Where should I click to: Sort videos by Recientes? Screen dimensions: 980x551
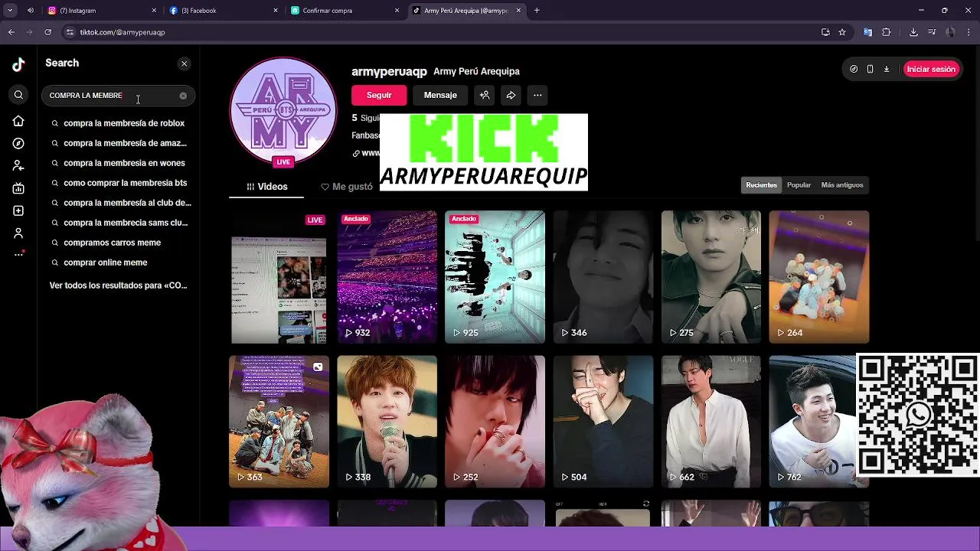pyautogui.click(x=761, y=185)
